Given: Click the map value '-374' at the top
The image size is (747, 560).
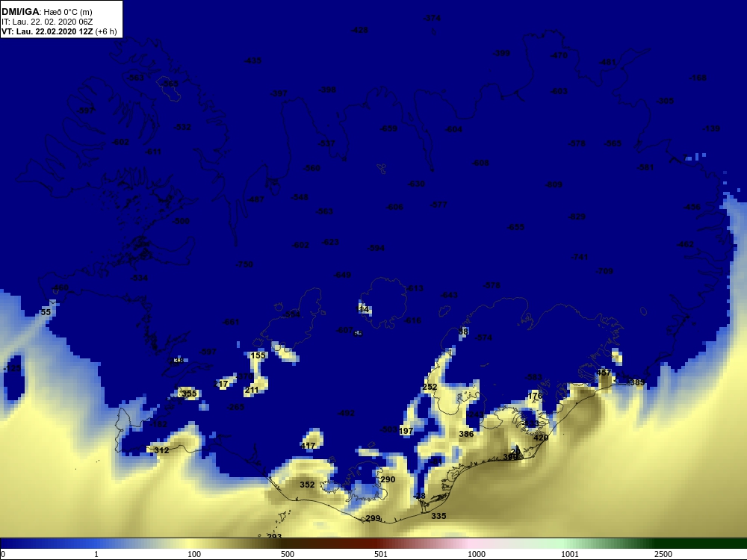Looking at the screenshot, I should click(432, 18).
